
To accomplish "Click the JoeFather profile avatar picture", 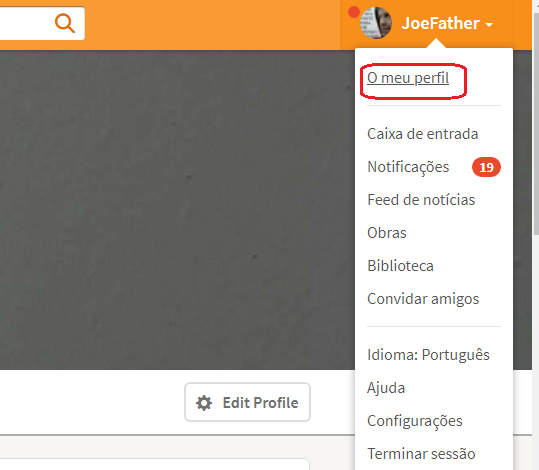I will (376, 23).
